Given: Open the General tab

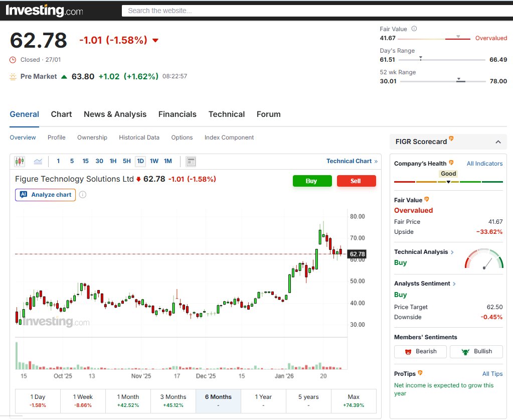Looking at the screenshot, I should coord(24,114).
